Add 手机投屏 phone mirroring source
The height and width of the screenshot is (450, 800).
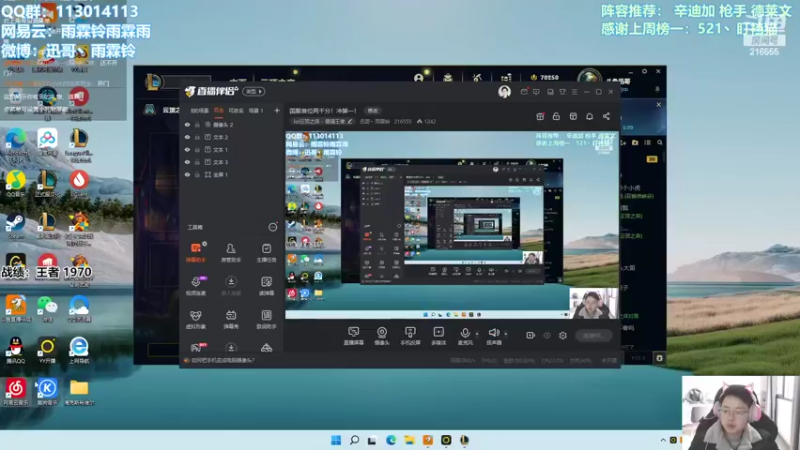click(410, 336)
